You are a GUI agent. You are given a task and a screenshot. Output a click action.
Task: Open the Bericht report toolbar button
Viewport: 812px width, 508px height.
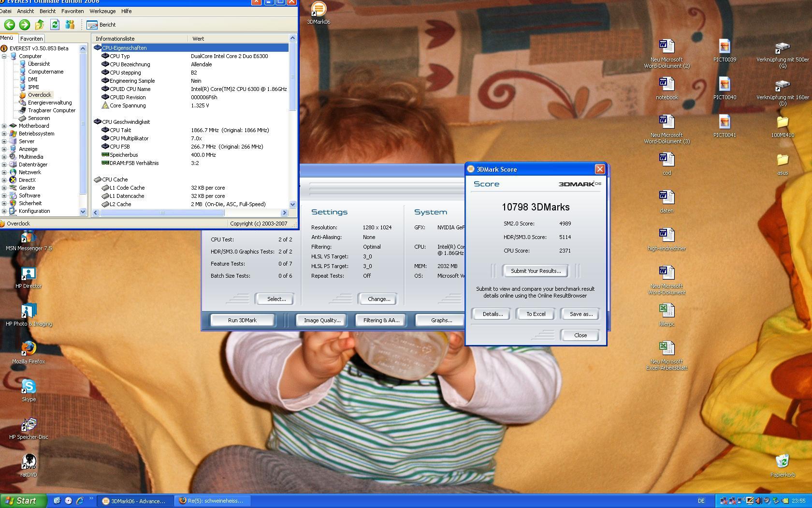click(101, 25)
